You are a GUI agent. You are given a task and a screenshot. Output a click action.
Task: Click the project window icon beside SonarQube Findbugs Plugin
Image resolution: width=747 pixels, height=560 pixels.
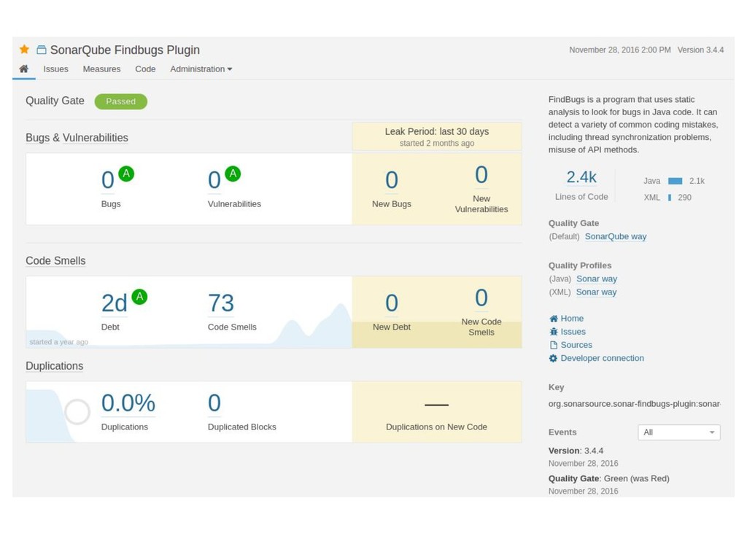[42, 50]
